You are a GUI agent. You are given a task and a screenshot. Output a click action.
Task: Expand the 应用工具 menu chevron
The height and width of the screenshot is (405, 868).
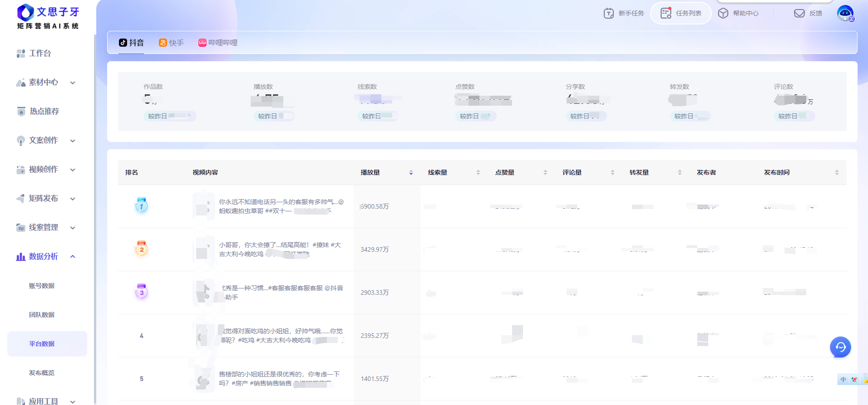tap(73, 401)
